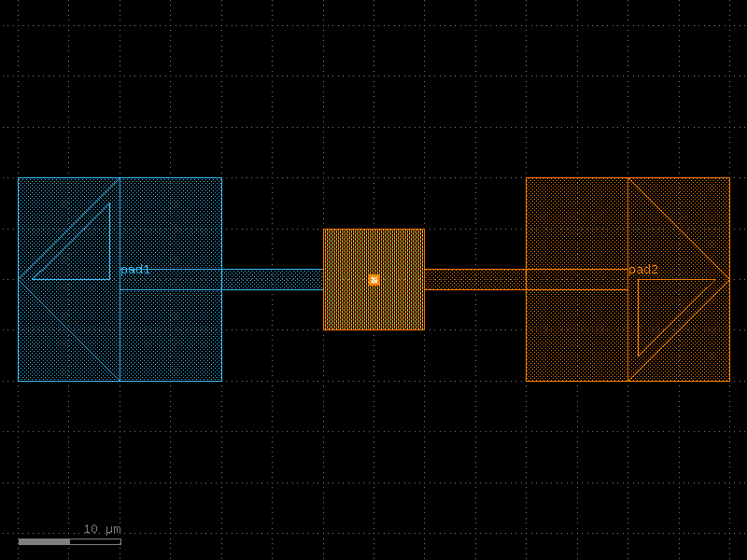Click the bottom-left corner of blue pad1

19,381
